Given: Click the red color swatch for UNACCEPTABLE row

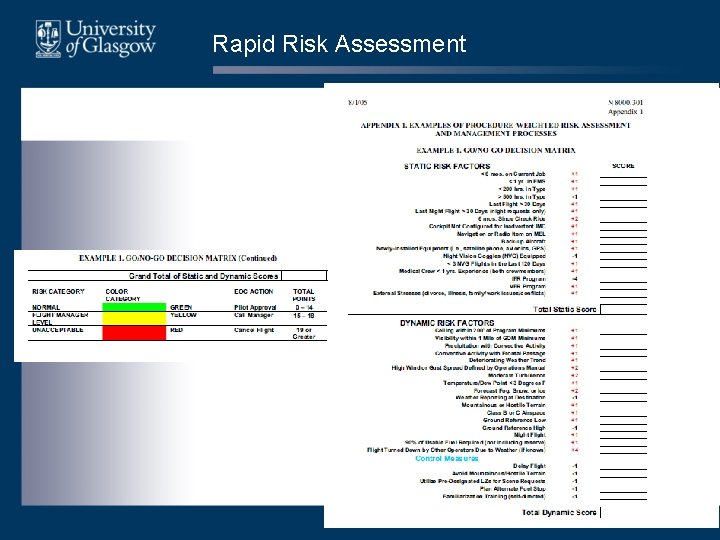Looking at the screenshot, I should 134,333.
